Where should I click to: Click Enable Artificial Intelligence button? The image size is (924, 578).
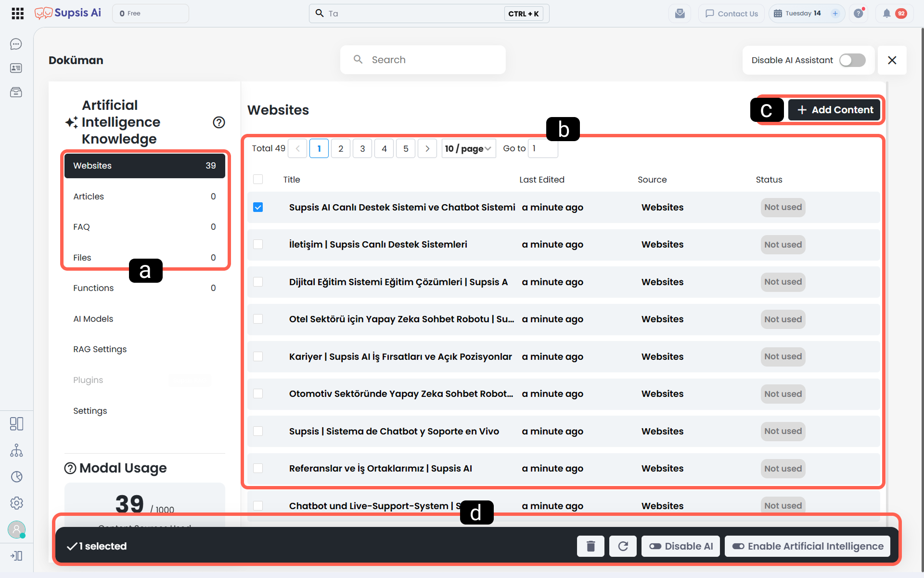click(x=808, y=546)
